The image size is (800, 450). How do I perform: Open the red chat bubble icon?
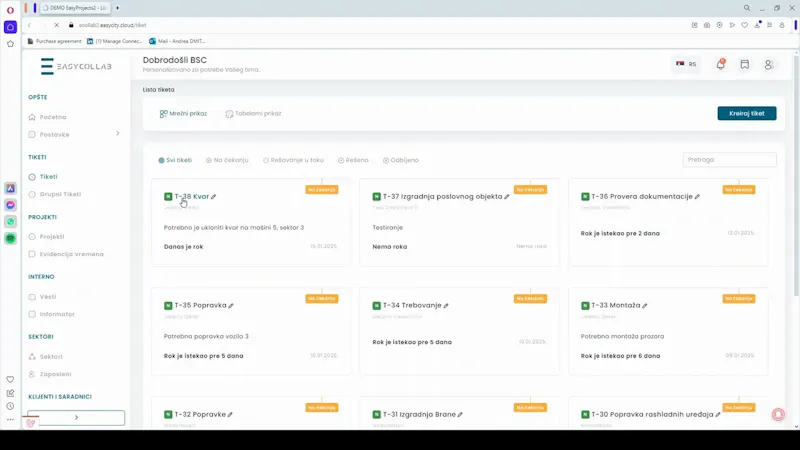[778, 414]
